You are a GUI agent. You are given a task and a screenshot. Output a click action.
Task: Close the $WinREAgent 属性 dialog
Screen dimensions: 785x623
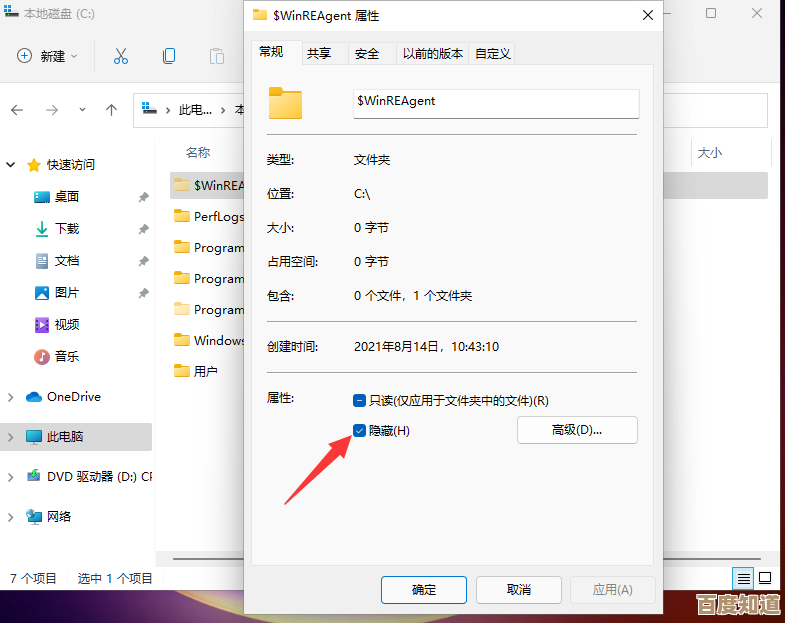[x=648, y=16]
